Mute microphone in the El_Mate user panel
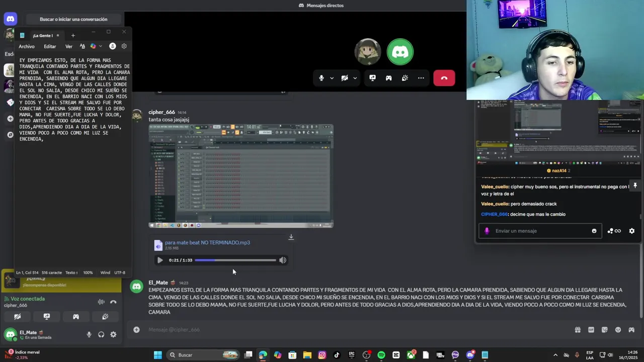The image size is (644, 362). pyautogui.click(x=89, y=335)
